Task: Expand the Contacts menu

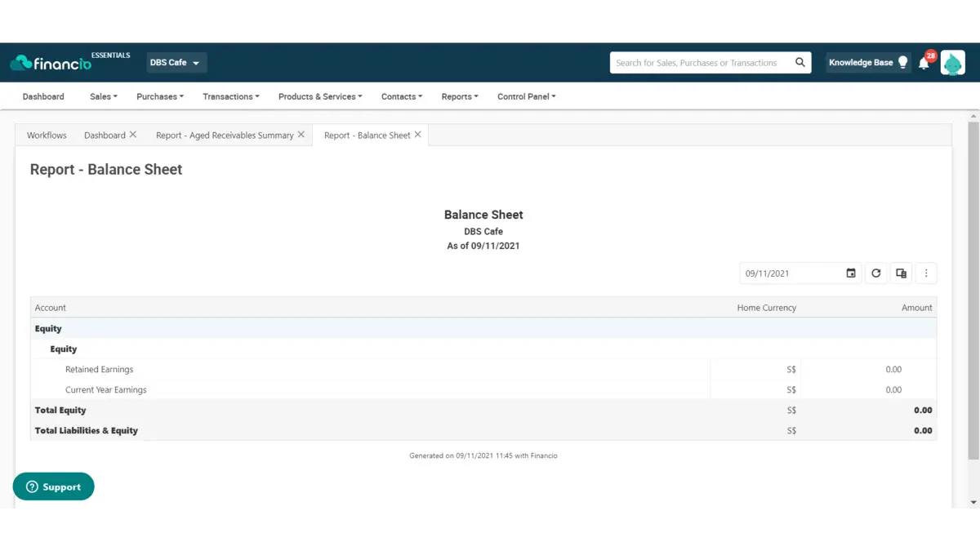Action: click(x=402, y=96)
